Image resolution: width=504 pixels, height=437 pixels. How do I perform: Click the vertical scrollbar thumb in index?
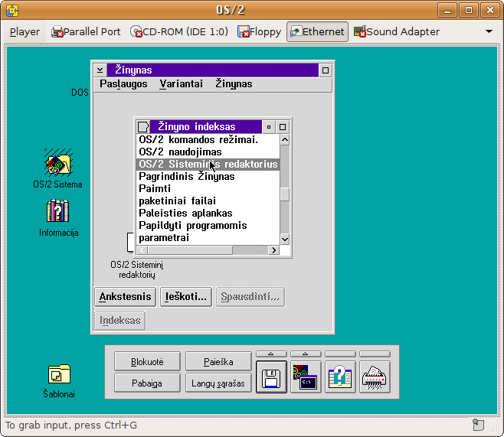[285, 194]
